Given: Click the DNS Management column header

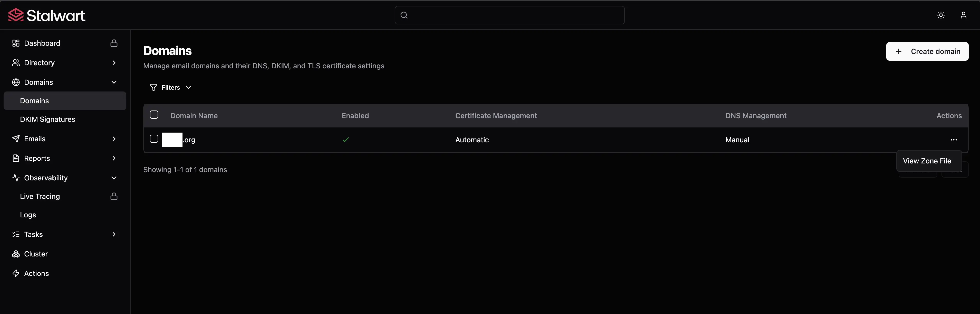Looking at the screenshot, I should point(756,116).
